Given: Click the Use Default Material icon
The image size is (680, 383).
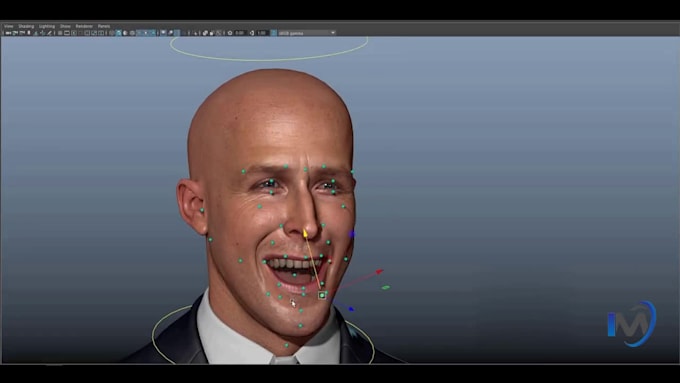Looking at the screenshot, I should coord(125,33).
